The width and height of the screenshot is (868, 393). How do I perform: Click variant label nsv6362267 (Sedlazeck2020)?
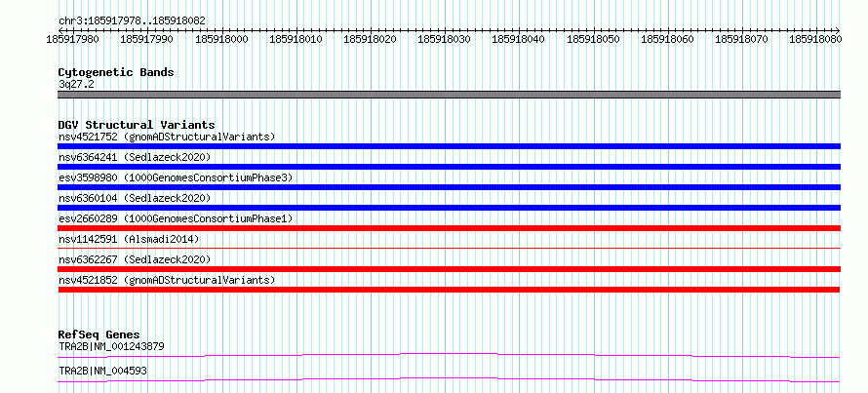135,259
